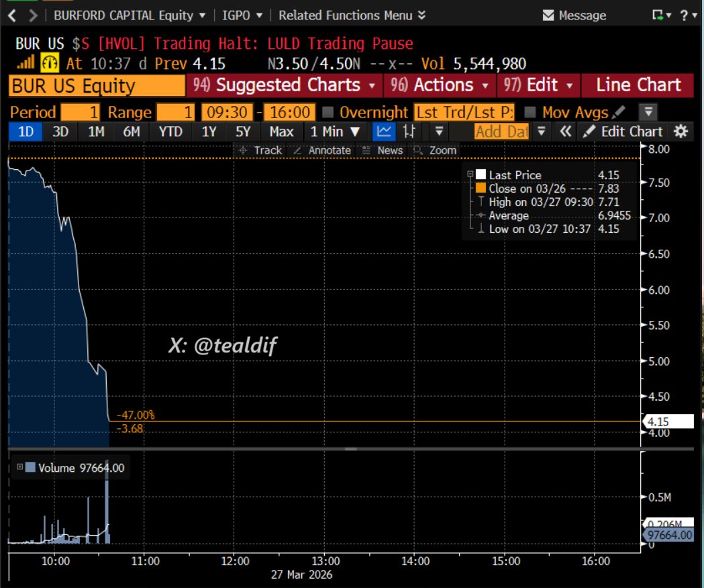This screenshot has width=704, height=588.
Task: Click the 4.15 last price axis label
Action: pyautogui.click(x=668, y=422)
